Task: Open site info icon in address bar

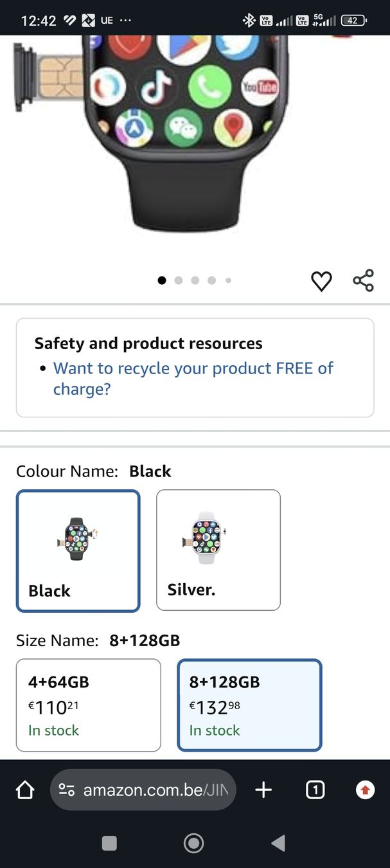Action: pyautogui.click(x=66, y=790)
